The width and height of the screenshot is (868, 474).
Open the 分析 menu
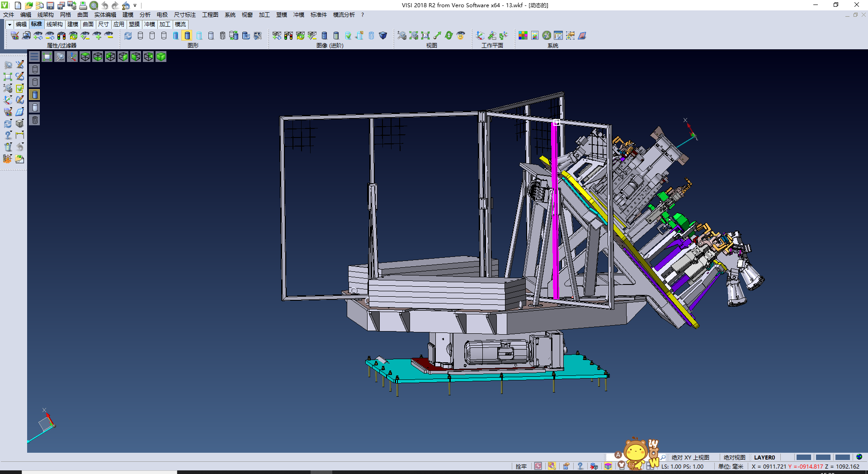tap(145, 15)
